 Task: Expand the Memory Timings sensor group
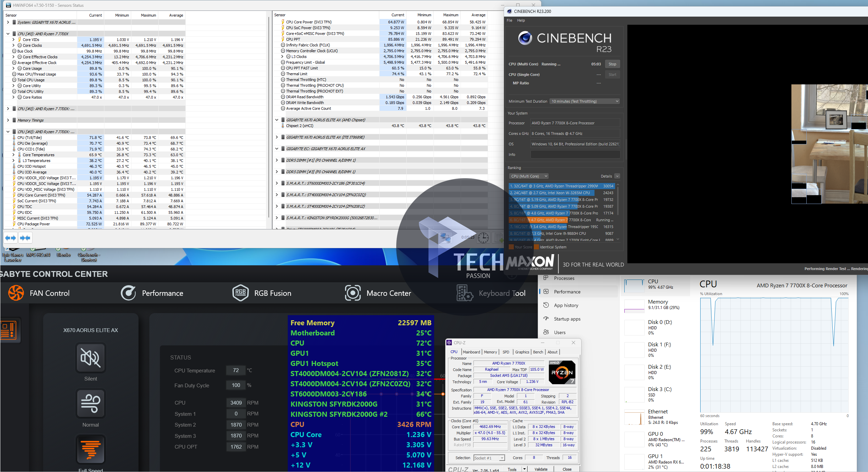click(x=8, y=120)
